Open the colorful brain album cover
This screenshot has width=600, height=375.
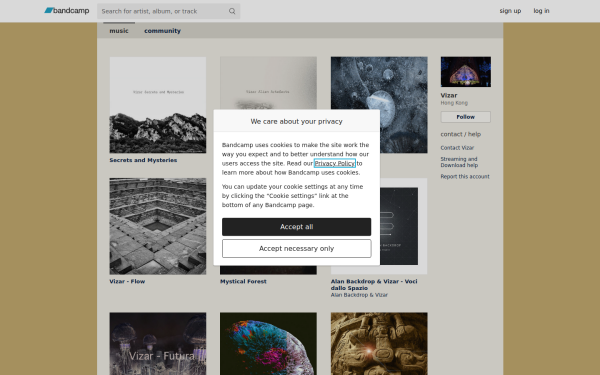pos(268,344)
